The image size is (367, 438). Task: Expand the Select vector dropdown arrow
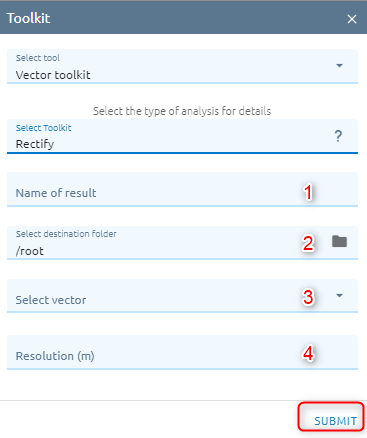point(339,296)
